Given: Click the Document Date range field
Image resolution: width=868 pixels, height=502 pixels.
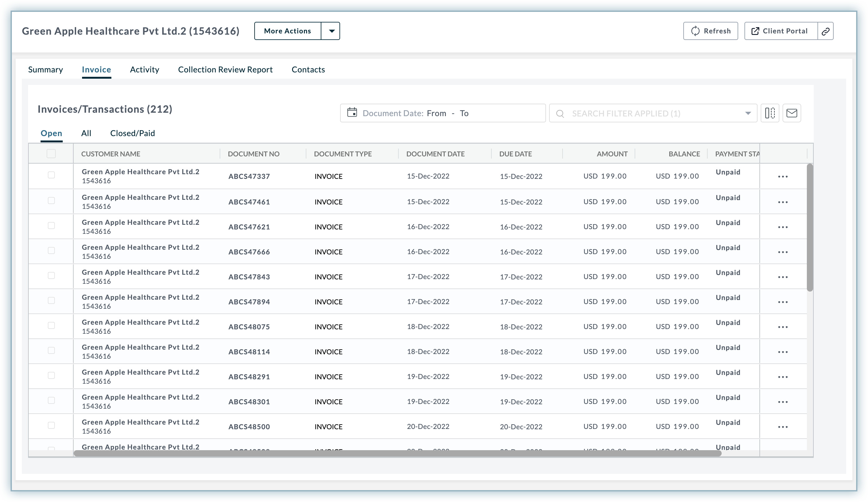Looking at the screenshot, I should click(443, 113).
